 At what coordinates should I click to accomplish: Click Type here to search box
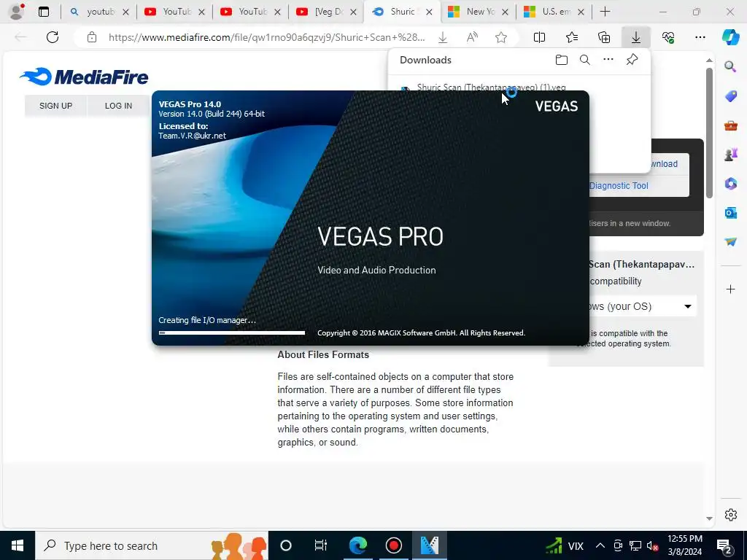click(152, 545)
